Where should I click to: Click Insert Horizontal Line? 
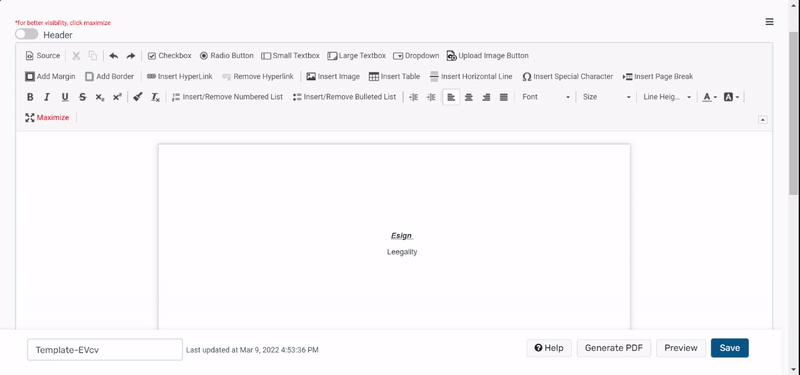471,77
